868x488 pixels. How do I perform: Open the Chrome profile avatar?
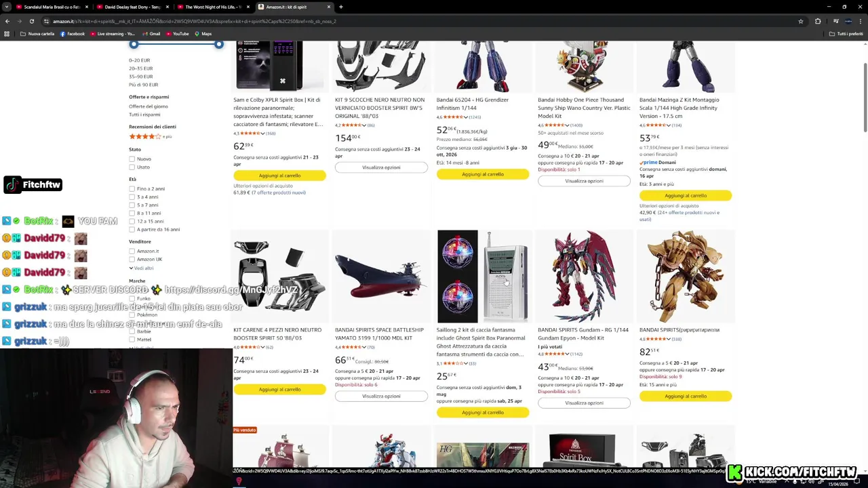[848, 21]
